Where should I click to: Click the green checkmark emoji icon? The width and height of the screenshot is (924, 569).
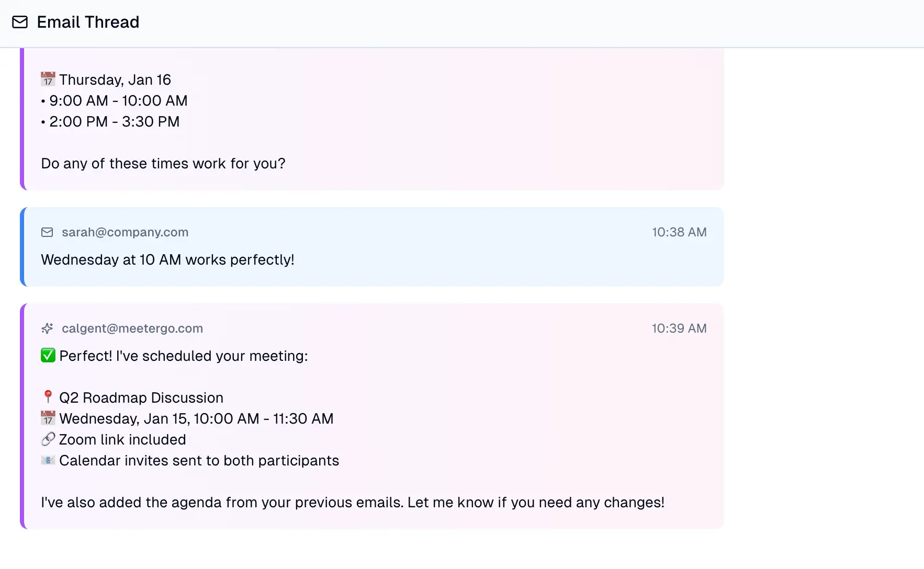pyautogui.click(x=48, y=356)
